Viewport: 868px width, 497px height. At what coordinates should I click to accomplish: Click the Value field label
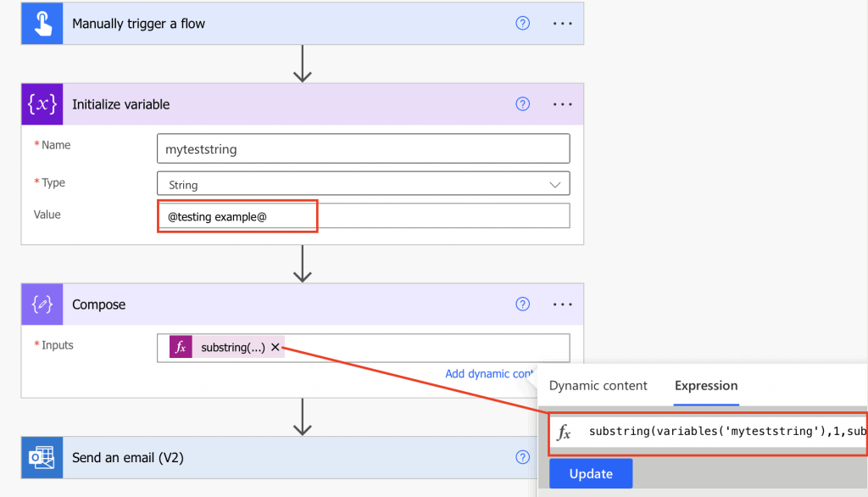click(x=47, y=215)
